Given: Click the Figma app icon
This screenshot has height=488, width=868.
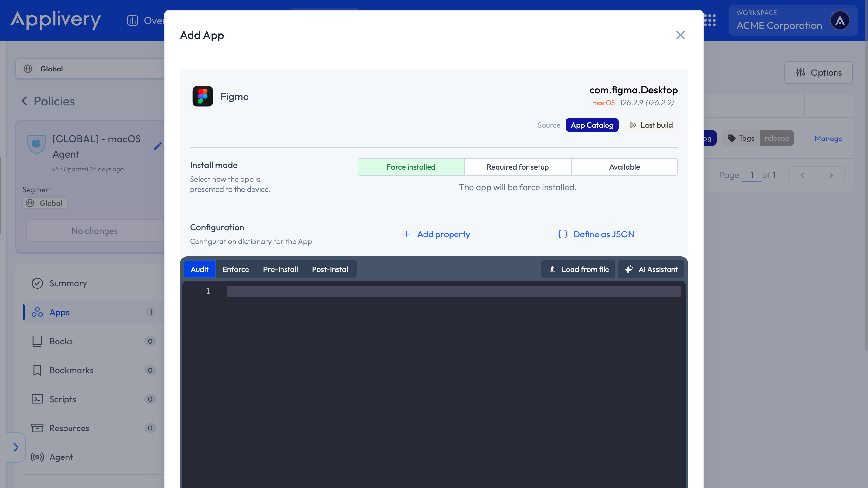Looking at the screenshot, I should 202,96.
